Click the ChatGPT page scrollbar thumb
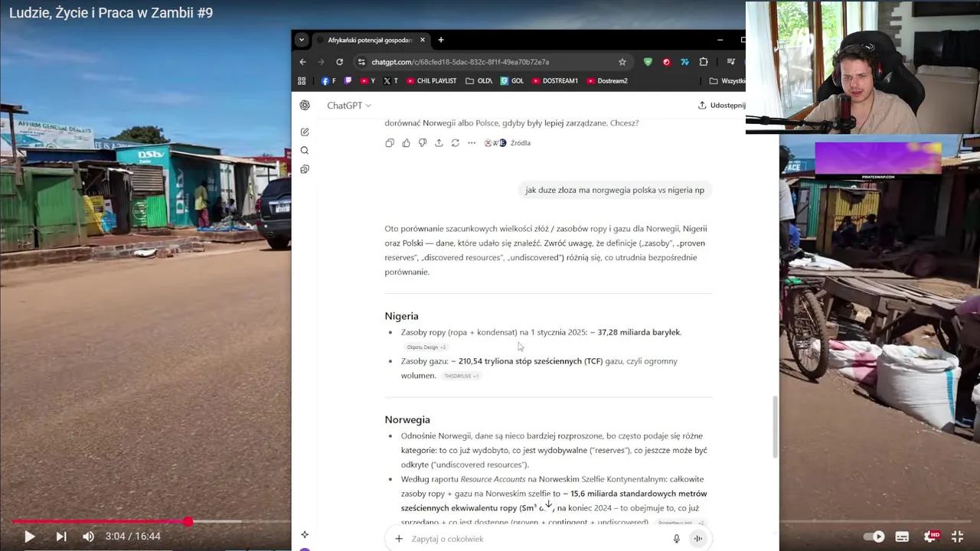The image size is (980, 551). click(775, 427)
